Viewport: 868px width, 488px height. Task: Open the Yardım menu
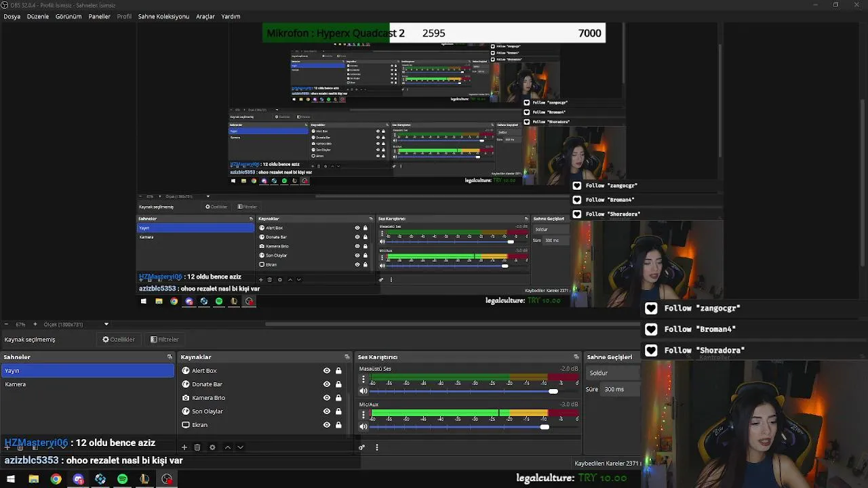(x=231, y=16)
